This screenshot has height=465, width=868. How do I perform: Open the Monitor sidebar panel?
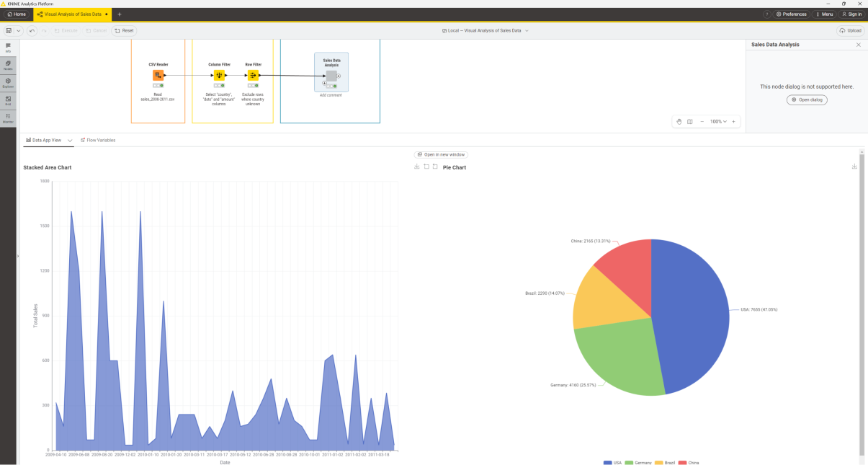[x=8, y=118]
